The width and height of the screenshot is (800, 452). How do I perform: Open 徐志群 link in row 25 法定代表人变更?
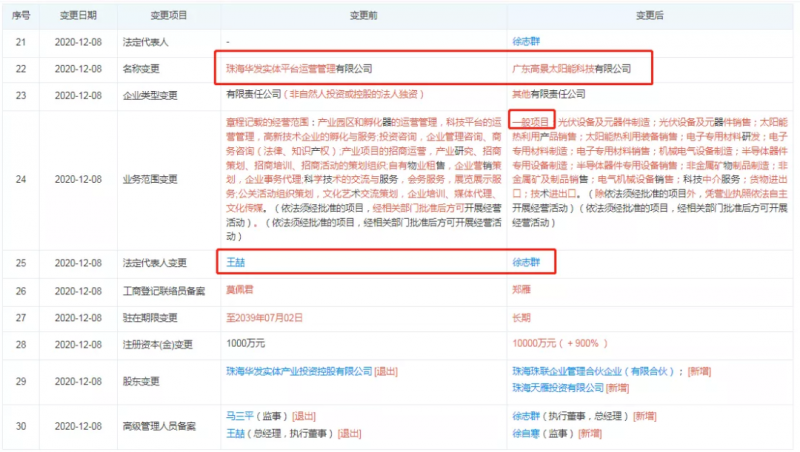pyautogui.click(x=526, y=263)
